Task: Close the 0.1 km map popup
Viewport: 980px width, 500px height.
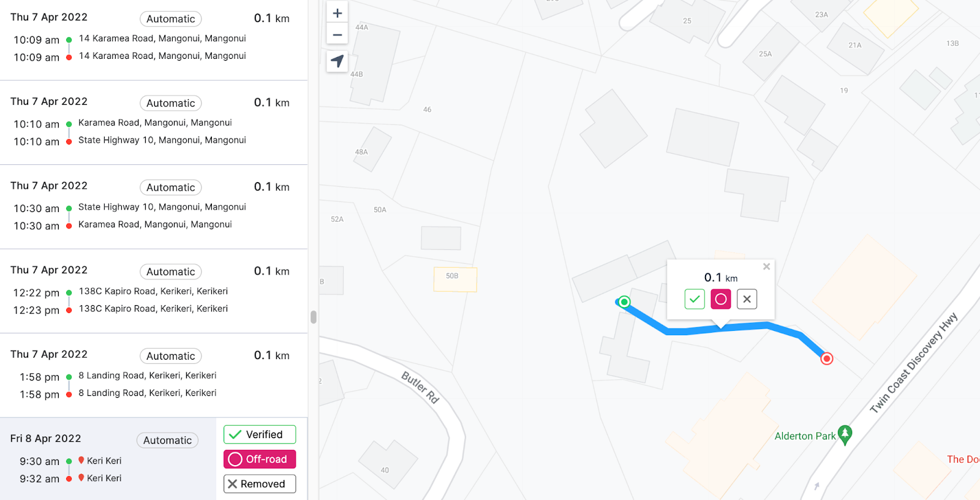Action: coord(766,267)
